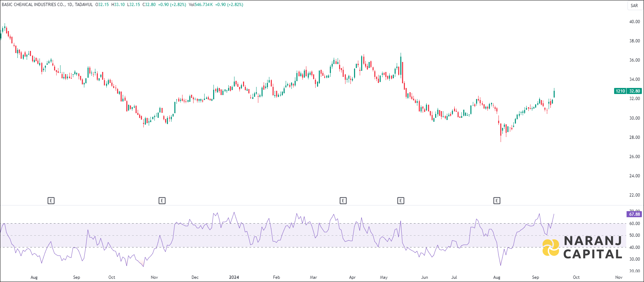Click the 50.00 RSI axis label

pyautogui.click(x=634, y=235)
